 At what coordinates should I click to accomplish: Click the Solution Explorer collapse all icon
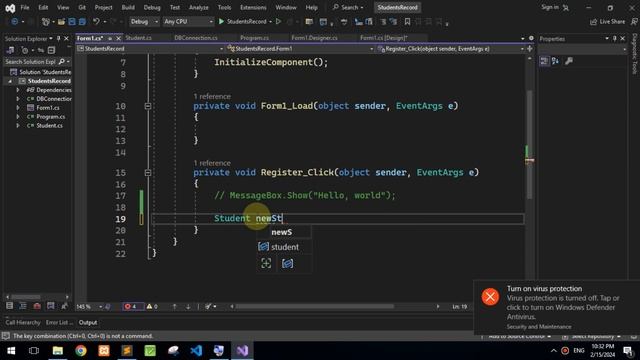point(51,50)
